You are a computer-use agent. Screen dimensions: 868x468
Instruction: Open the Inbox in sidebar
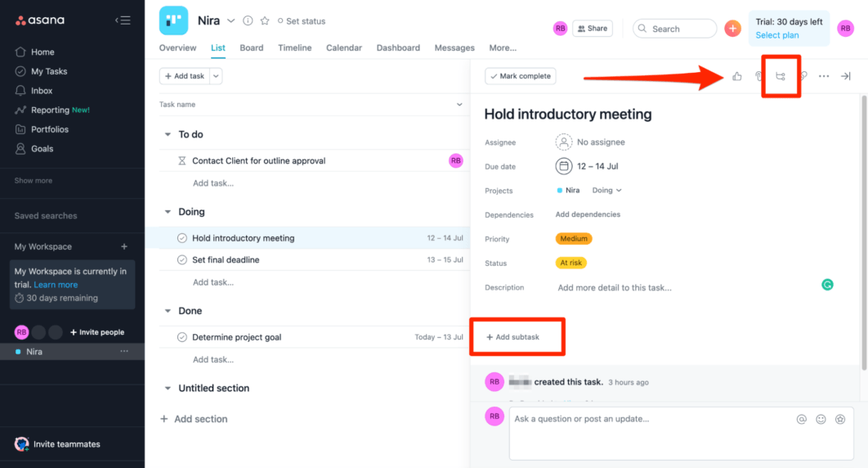coord(34,91)
